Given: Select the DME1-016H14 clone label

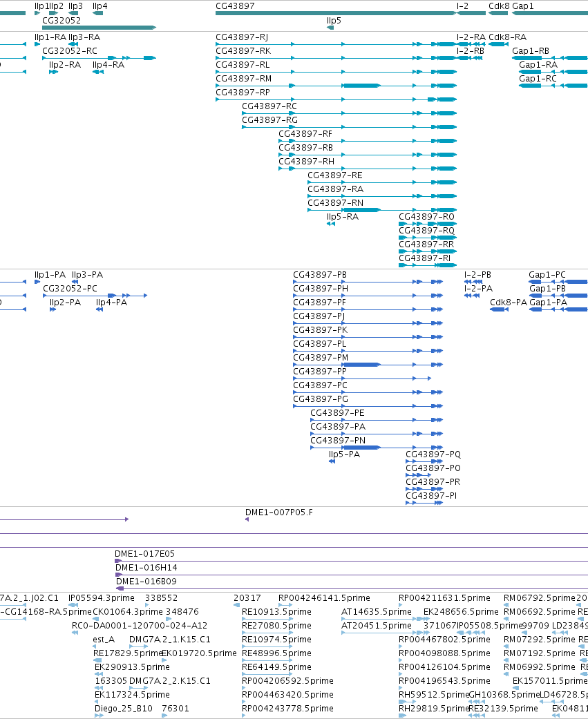Looking at the screenshot, I should pyautogui.click(x=146, y=567).
